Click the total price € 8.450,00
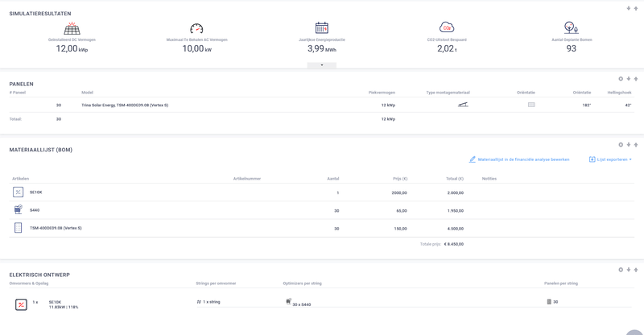Viewport: 644px width, 335px height. 454,244
